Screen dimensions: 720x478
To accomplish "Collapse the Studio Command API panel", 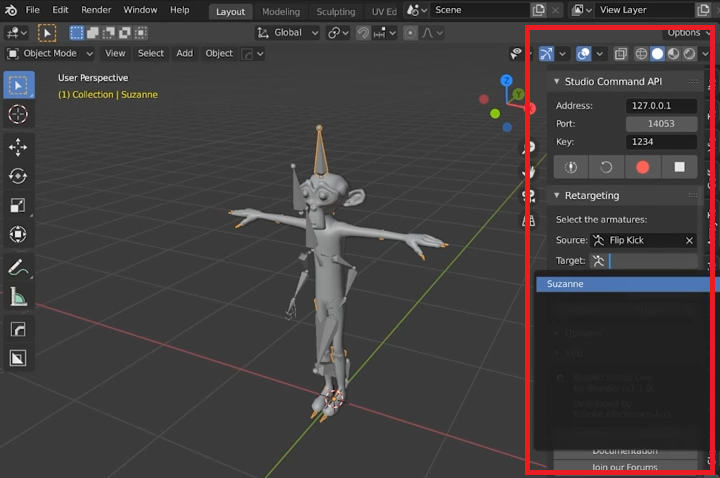I will [557, 82].
